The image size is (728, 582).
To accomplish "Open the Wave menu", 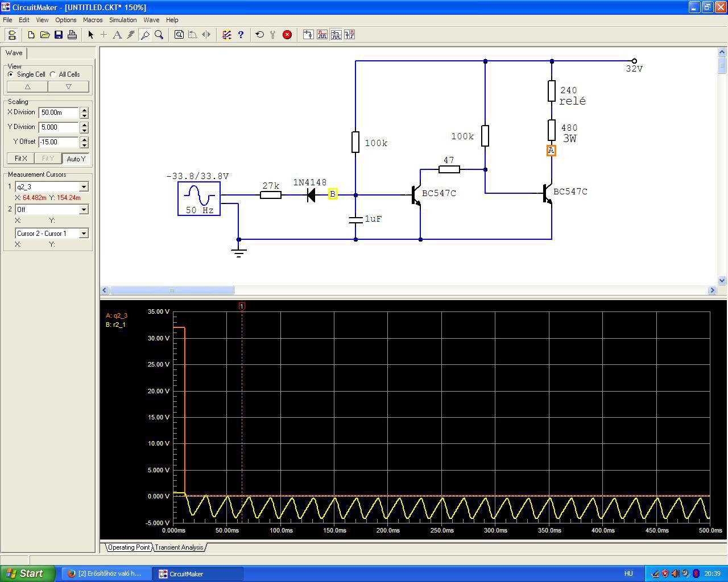I will point(151,20).
